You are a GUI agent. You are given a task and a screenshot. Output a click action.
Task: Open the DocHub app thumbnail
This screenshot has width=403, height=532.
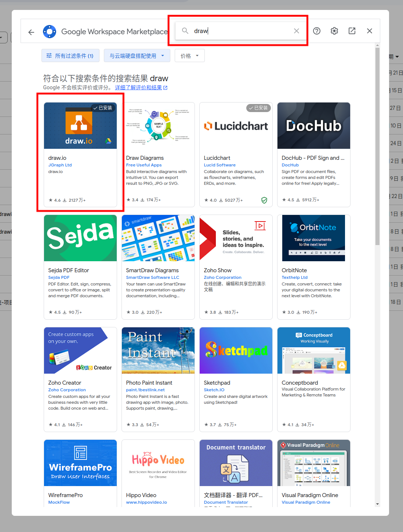314,126
